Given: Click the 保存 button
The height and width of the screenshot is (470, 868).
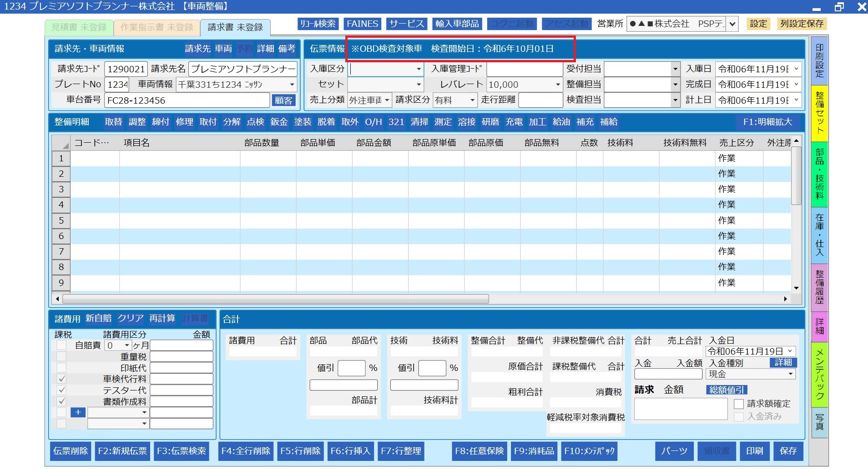Looking at the screenshot, I should coord(788,451).
